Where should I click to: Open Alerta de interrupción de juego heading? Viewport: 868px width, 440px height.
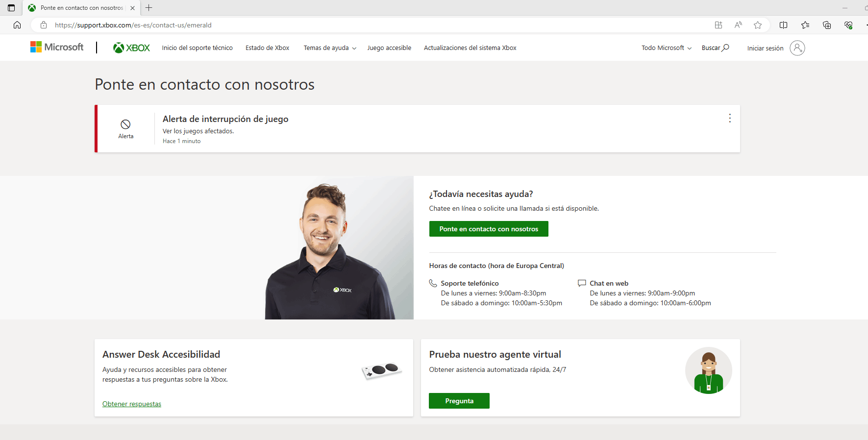(225, 119)
